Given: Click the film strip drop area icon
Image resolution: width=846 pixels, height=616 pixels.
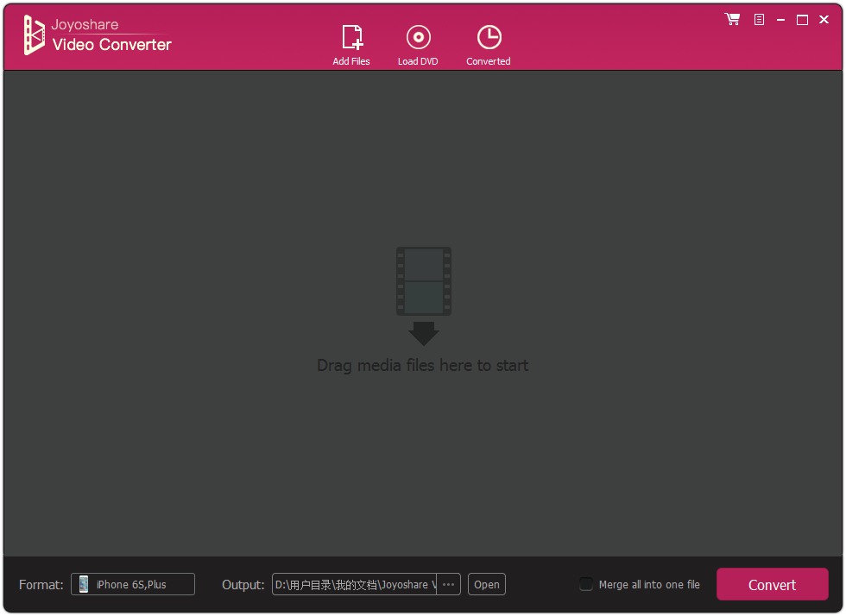Looking at the screenshot, I should pos(424,281).
